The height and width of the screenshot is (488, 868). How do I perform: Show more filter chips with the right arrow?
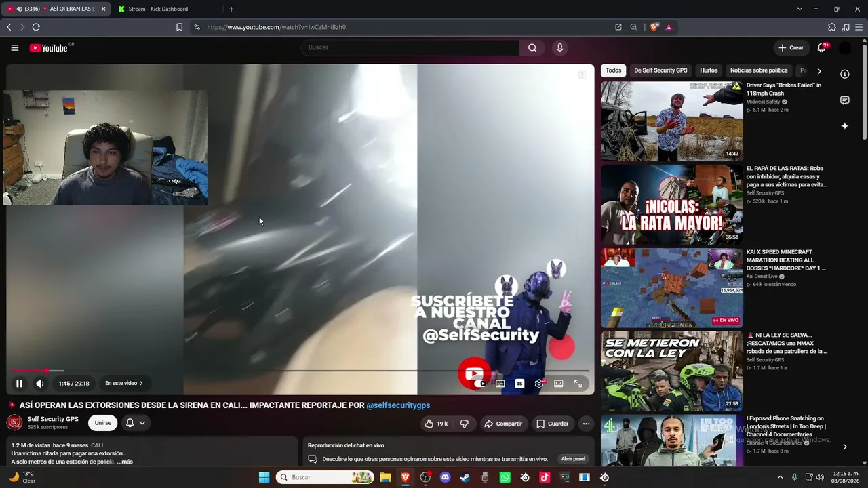point(819,70)
